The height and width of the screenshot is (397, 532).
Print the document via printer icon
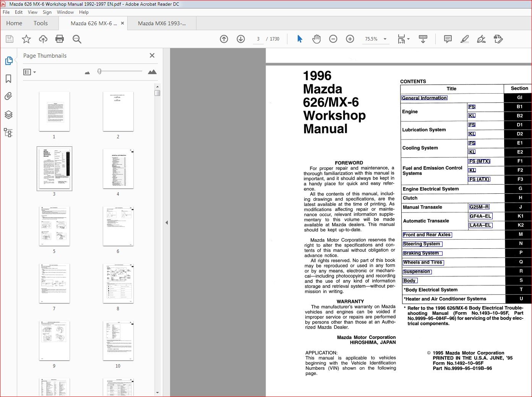(60, 39)
